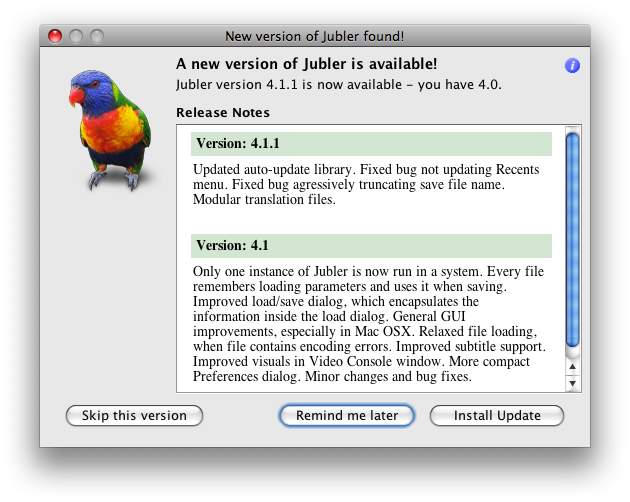Click the gray minimize window button

[76, 36]
